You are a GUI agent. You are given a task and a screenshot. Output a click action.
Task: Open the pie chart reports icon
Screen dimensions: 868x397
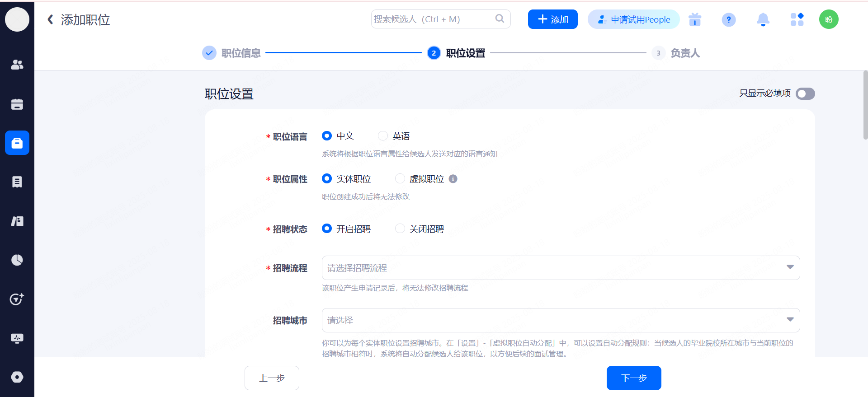[x=17, y=260]
